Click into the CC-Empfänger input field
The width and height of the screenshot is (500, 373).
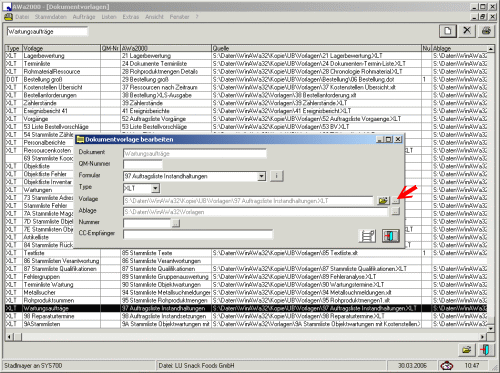tap(198, 234)
